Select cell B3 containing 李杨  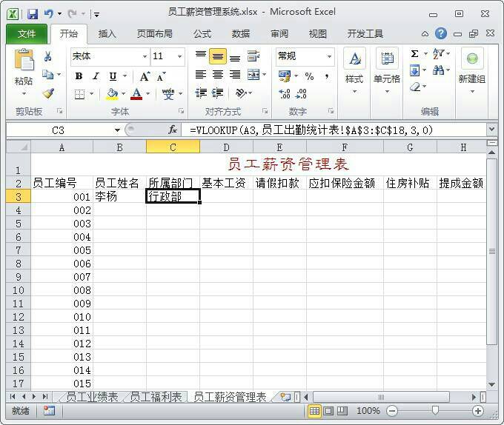119,197
